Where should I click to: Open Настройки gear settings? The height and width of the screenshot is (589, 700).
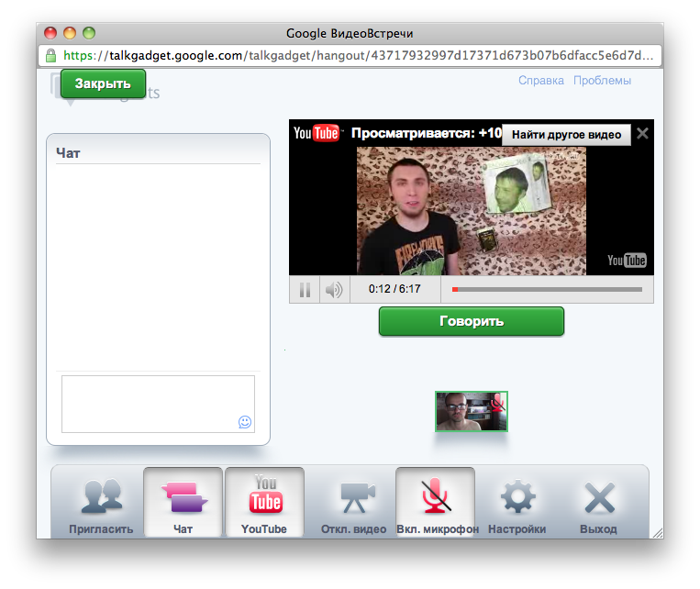click(x=517, y=505)
